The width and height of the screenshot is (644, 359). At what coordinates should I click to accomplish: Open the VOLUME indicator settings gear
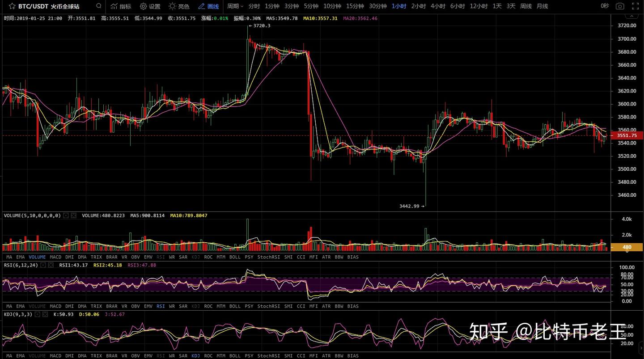click(x=66, y=215)
